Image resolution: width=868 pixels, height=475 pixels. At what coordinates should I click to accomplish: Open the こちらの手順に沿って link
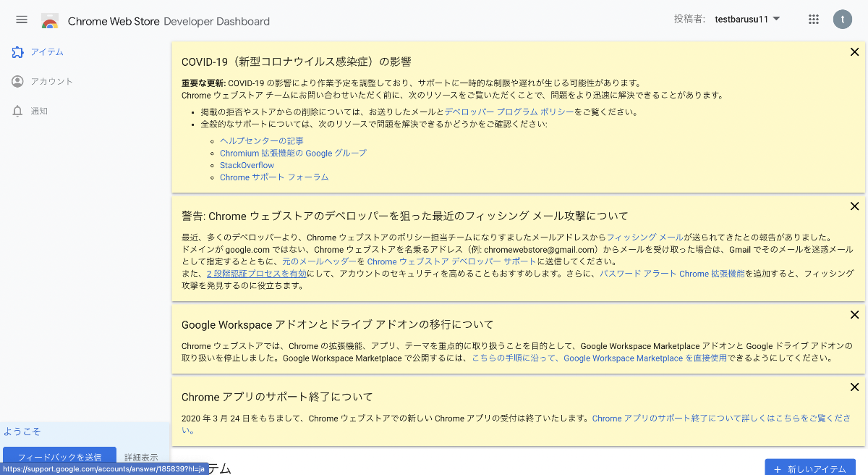click(514, 358)
